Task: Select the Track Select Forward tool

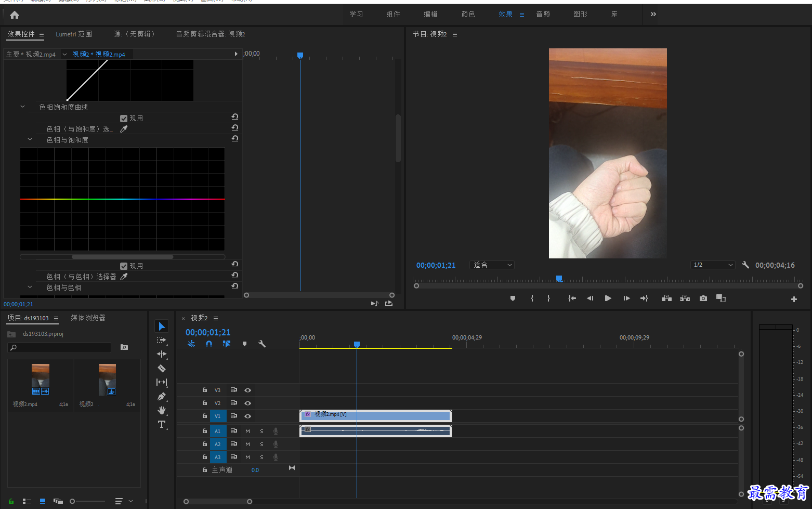Action: pos(162,340)
